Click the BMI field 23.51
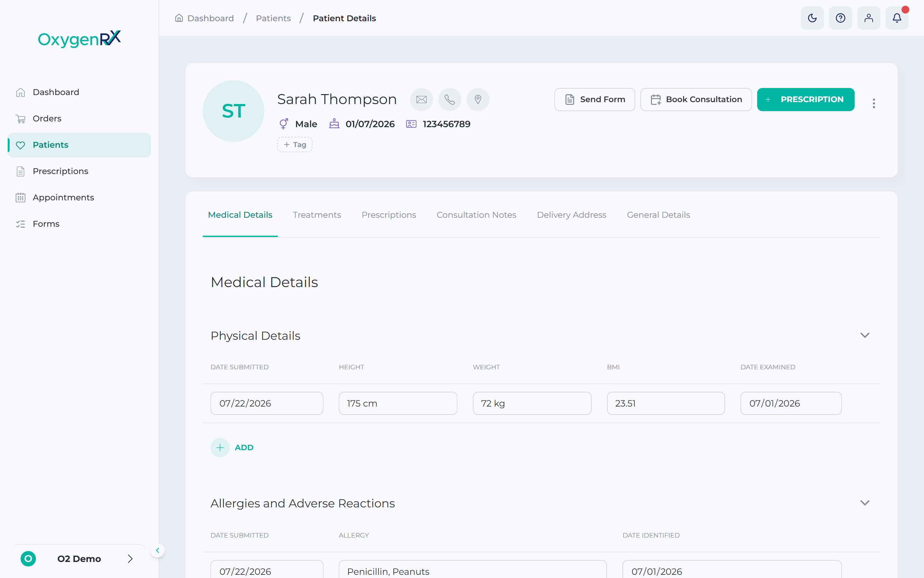This screenshot has height=578, width=924. coord(666,403)
